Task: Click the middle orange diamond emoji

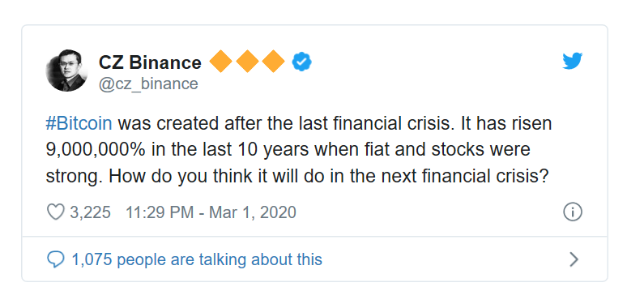Action: coord(247,62)
